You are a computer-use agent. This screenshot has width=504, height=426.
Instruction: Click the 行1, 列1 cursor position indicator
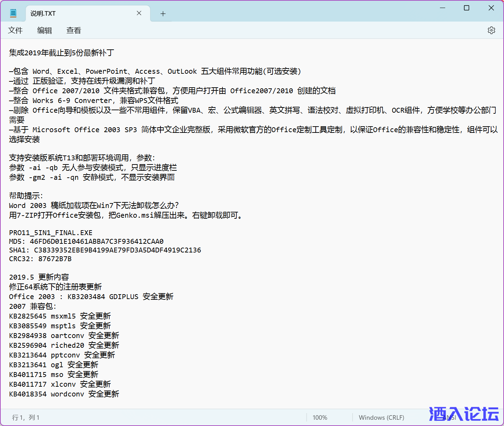pos(25,417)
